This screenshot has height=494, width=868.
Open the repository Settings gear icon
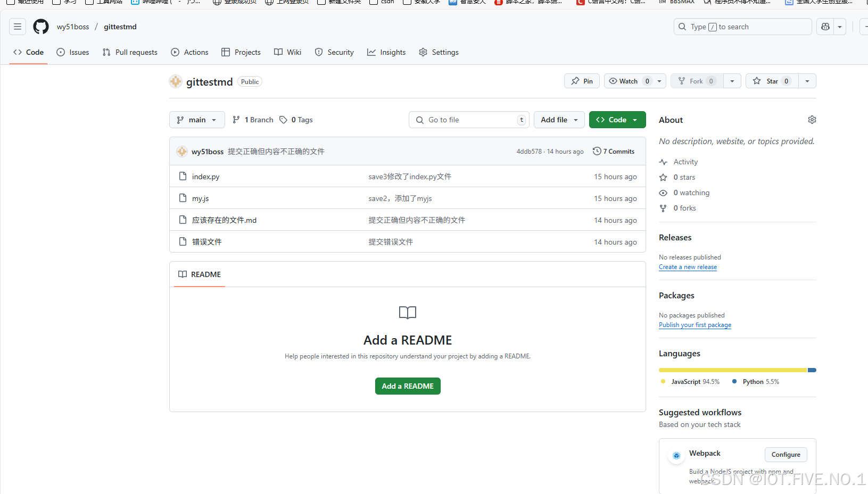(x=423, y=52)
